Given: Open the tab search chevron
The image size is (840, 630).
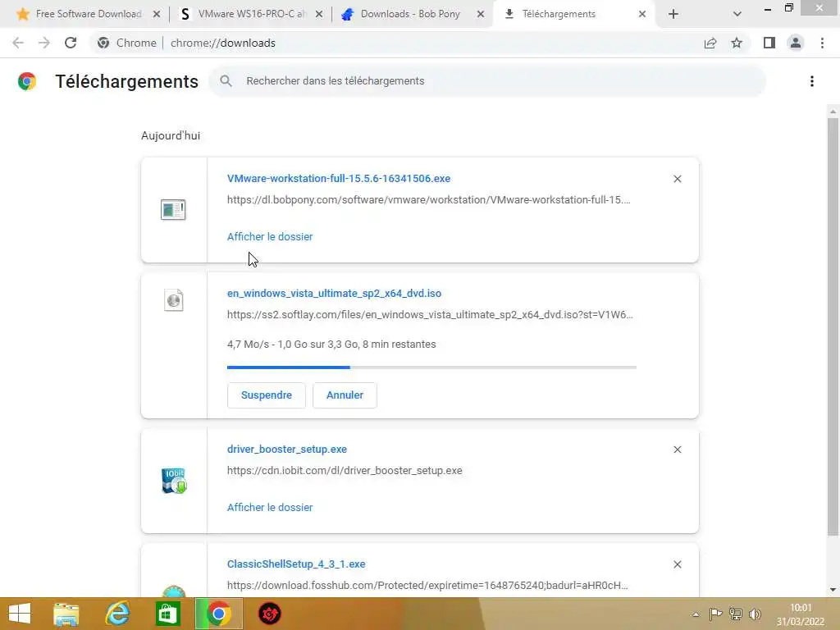Looking at the screenshot, I should click(x=737, y=15).
